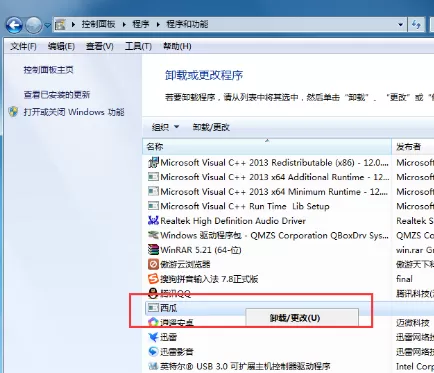Click the Back navigation arrow button
This screenshot has width=434, height=373.
pos(14,25)
